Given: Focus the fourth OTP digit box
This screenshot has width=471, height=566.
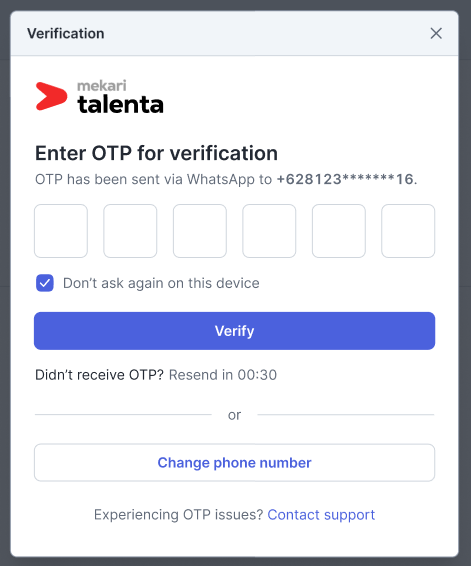Looking at the screenshot, I should coord(269,231).
